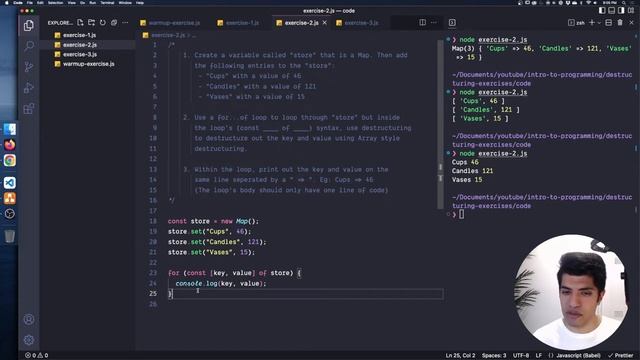Kill the terminal with trash icon

(x=620, y=22)
